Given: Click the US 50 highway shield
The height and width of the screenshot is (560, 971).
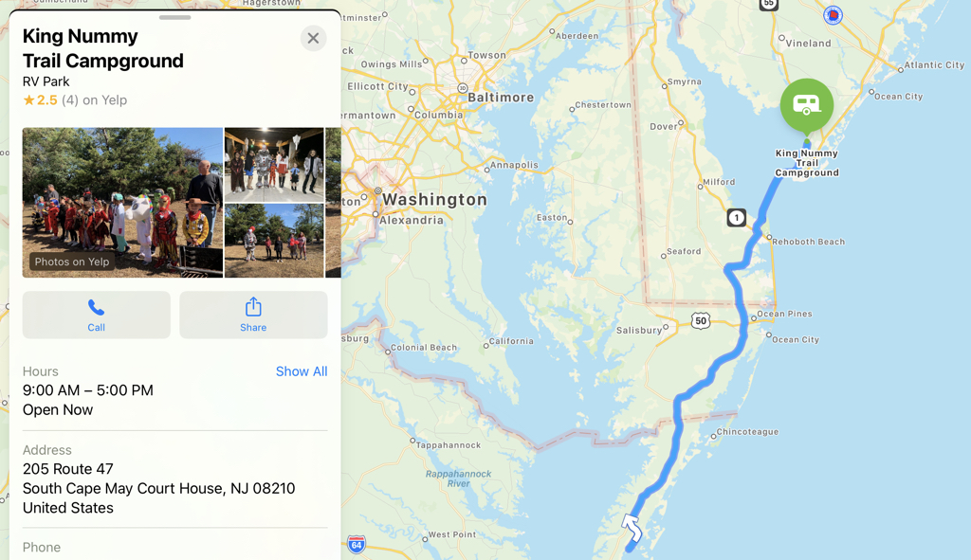Looking at the screenshot, I should [x=701, y=320].
